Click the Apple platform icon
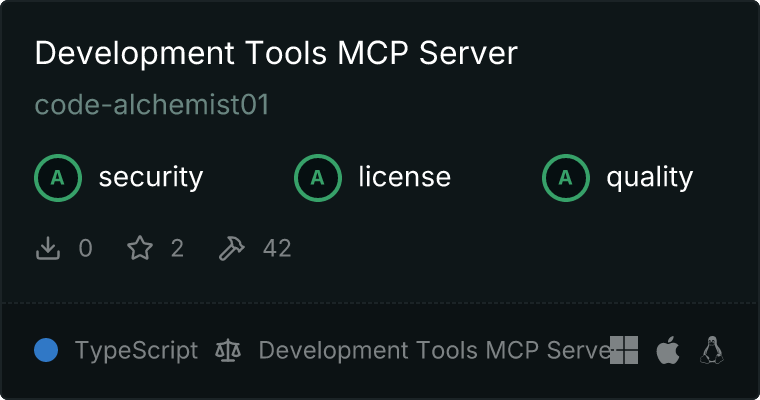This screenshot has width=760, height=400. (668, 350)
